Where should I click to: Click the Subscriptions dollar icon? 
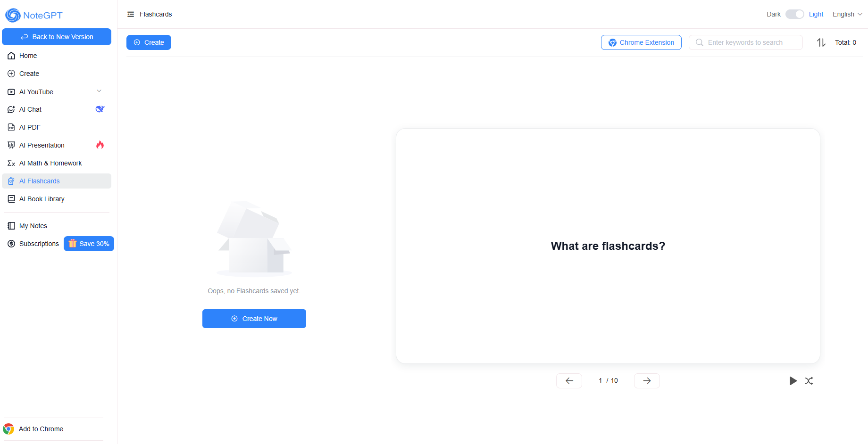coord(11,244)
